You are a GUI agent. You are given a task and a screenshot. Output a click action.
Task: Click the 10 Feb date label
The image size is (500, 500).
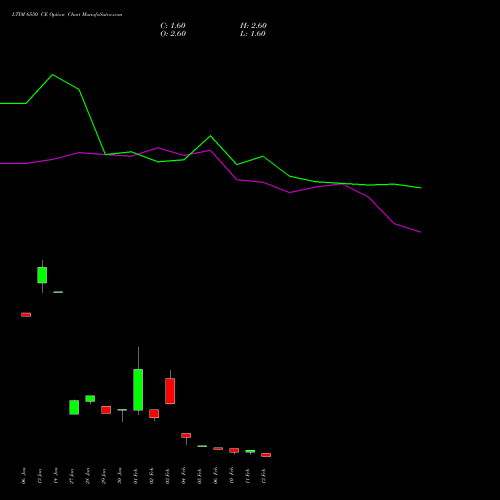pyautogui.click(x=232, y=476)
